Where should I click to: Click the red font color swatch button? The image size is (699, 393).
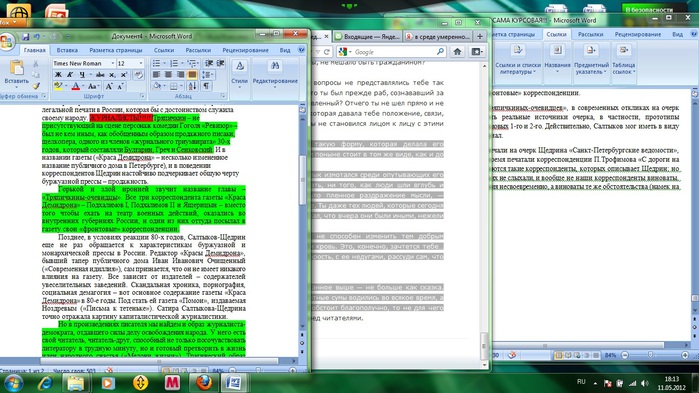[76, 86]
